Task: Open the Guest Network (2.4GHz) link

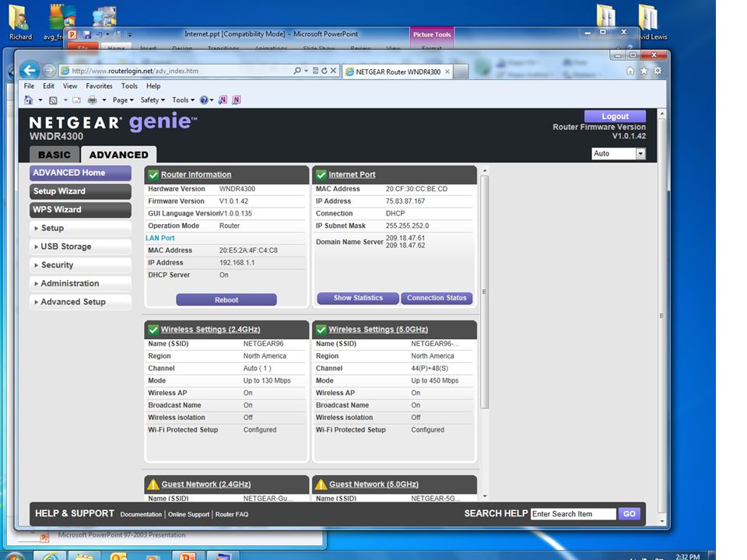Action: 205,485
